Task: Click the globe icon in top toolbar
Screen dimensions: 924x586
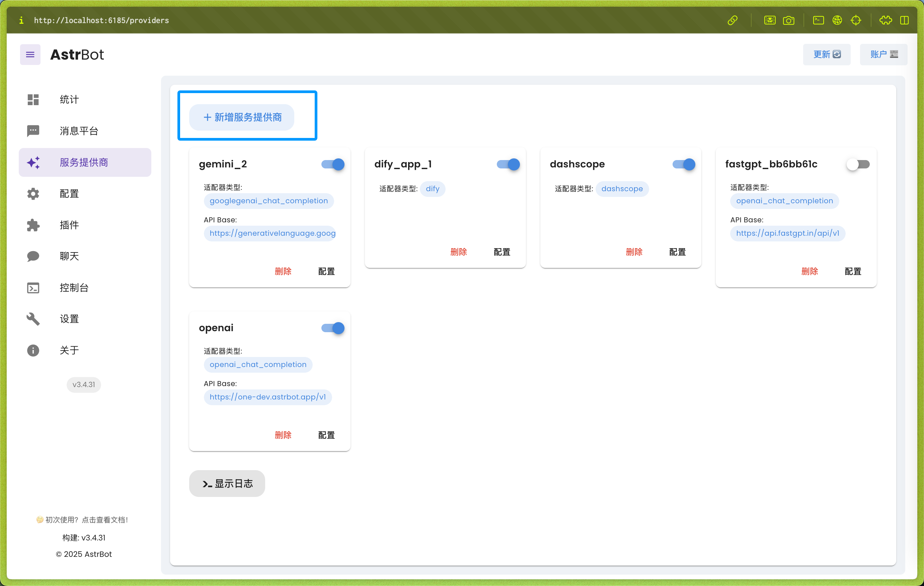Action: pyautogui.click(x=837, y=20)
